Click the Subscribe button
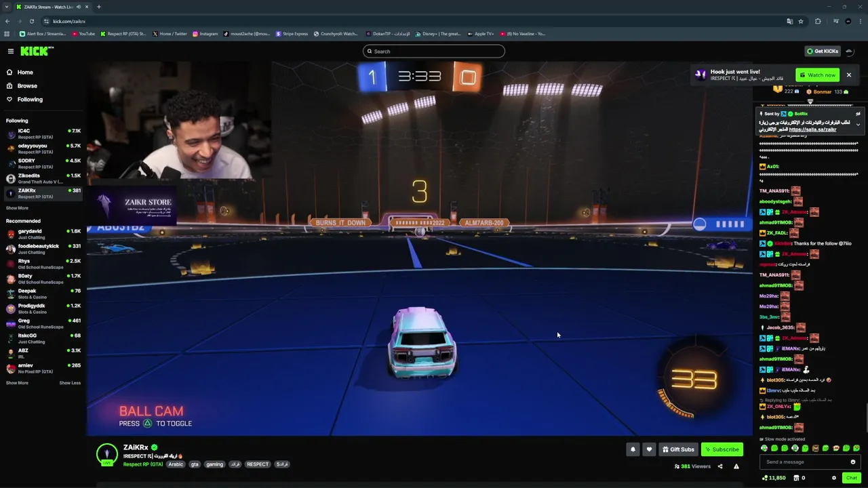The image size is (868, 488). (722, 449)
